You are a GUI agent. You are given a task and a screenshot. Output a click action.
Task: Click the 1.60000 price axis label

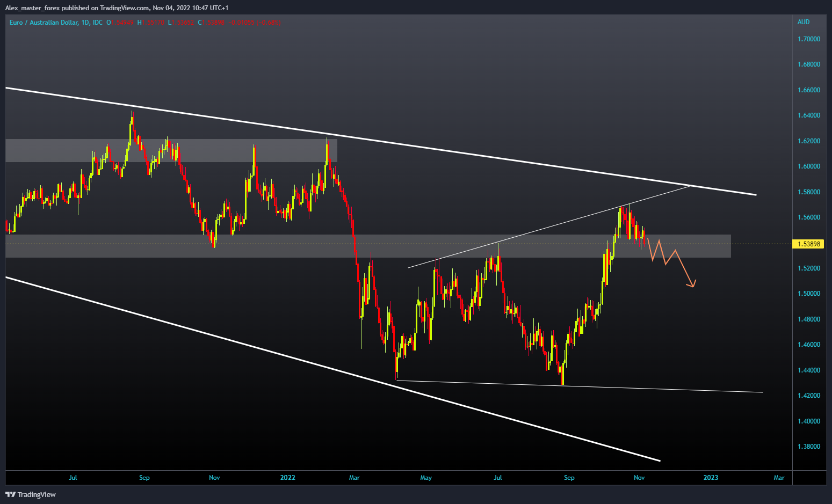(x=809, y=166)
